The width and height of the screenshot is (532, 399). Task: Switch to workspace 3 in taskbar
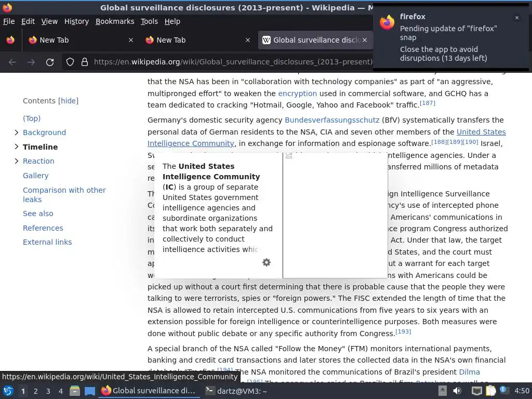(x=48, y=391)
